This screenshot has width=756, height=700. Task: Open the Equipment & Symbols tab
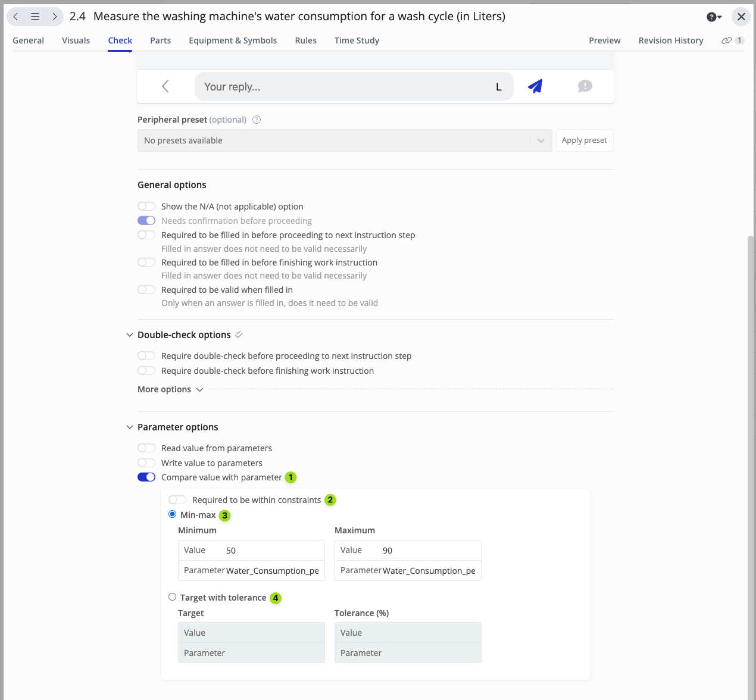point(233,40)
